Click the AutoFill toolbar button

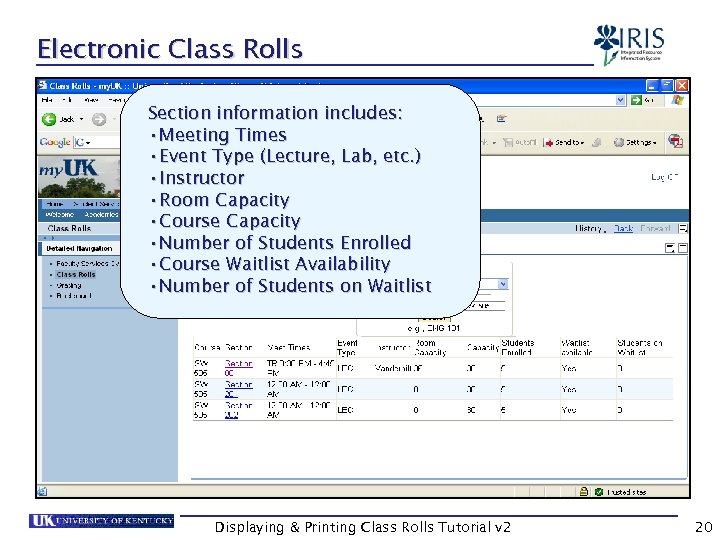(x=519, y=142)
